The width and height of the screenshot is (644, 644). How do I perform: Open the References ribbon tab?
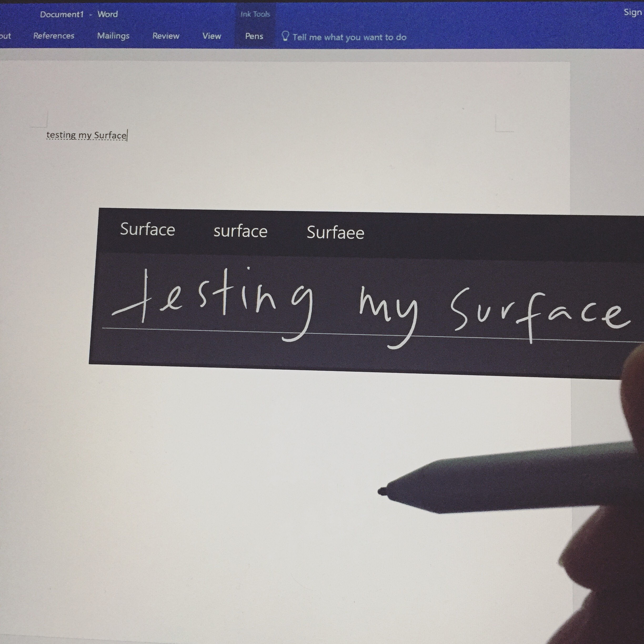(x=54, y=36)
